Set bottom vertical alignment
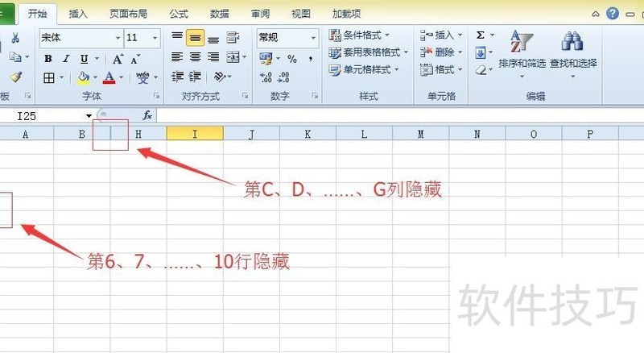This screenshot has height=353, width=644. [x=213, y=39]
